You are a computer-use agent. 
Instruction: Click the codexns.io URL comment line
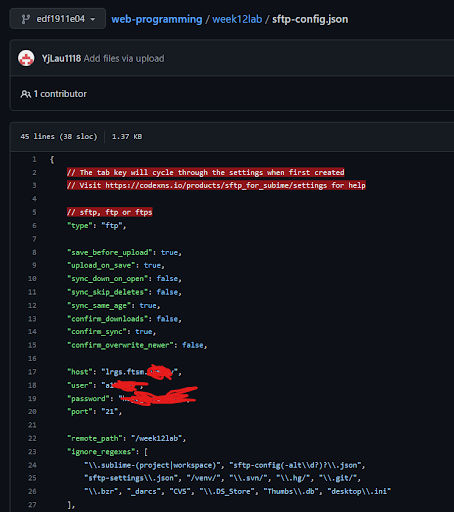tap(216, 185)
